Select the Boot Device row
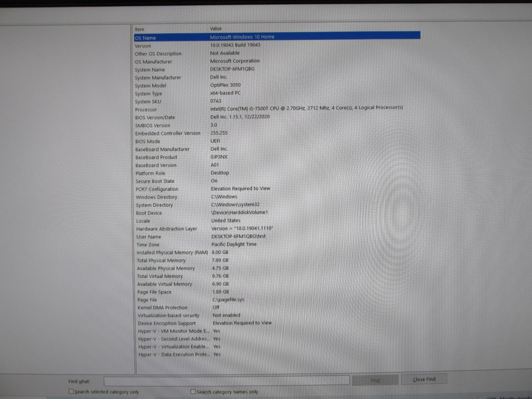The image size is (532, 399). click(277, 212)
